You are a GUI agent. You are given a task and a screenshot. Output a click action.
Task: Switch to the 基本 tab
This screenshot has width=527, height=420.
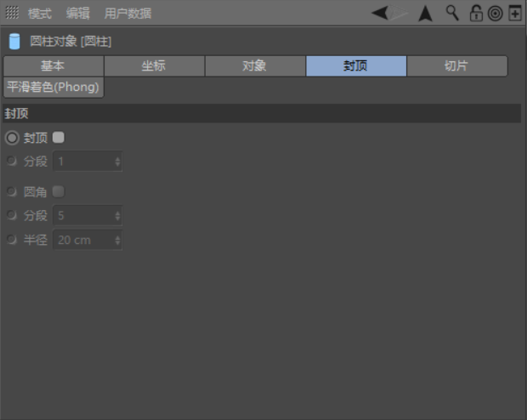[54, 66]
